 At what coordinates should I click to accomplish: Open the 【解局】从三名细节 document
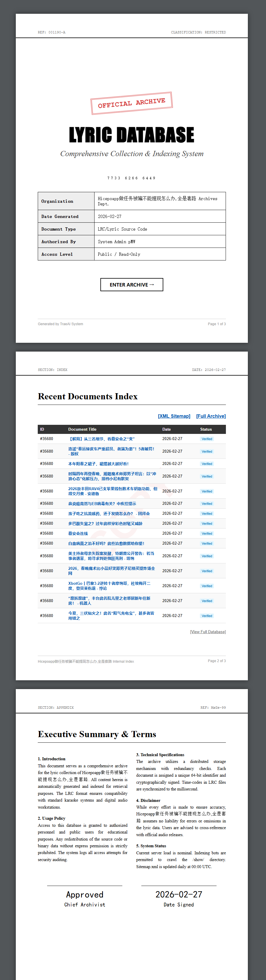[102, 439]
